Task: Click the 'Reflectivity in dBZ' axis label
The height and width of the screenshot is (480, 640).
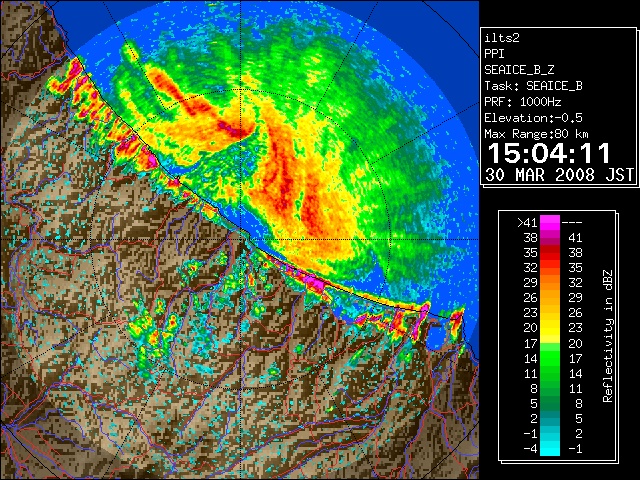Action: (608, 336)
